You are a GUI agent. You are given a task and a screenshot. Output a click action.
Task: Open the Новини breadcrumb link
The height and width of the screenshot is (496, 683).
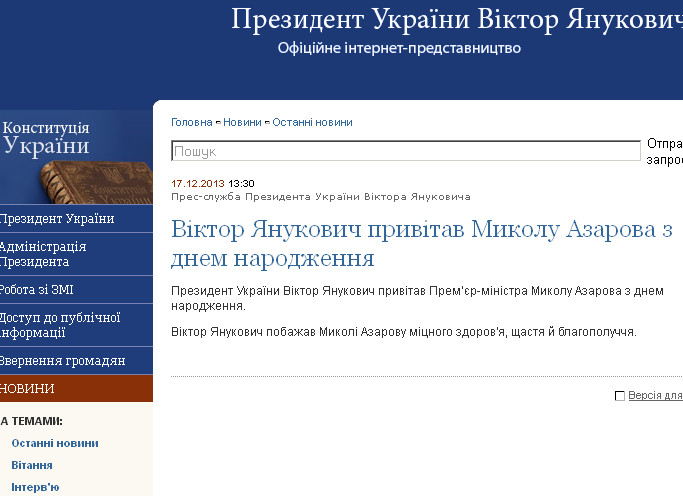pos(242,122)
